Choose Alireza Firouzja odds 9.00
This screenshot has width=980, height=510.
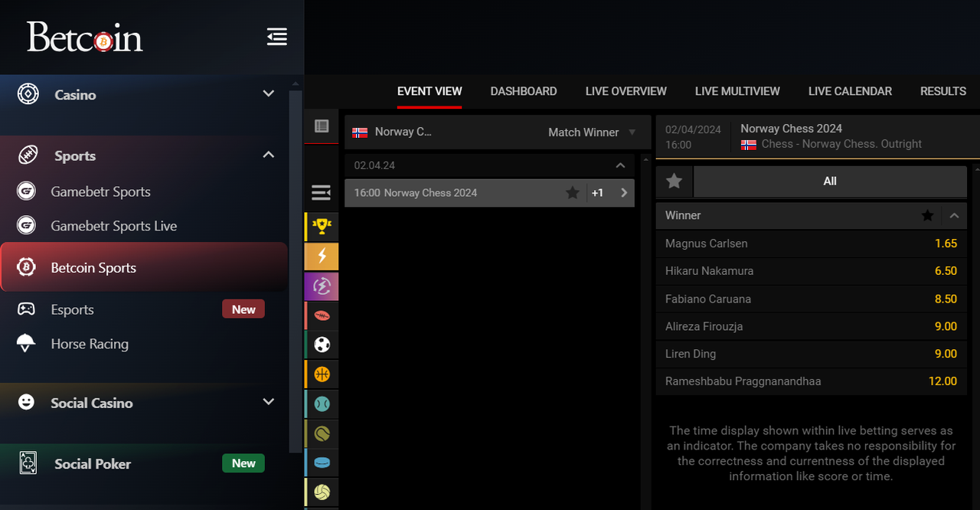811,326
